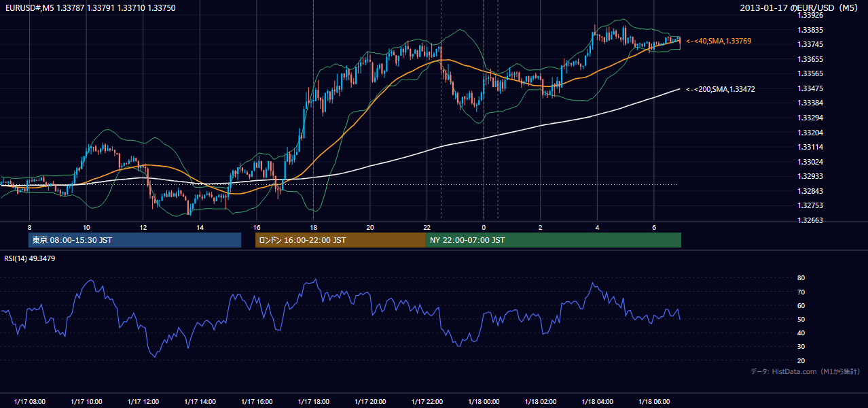Click the 1/17 10:00 time label

click(86, 402)
